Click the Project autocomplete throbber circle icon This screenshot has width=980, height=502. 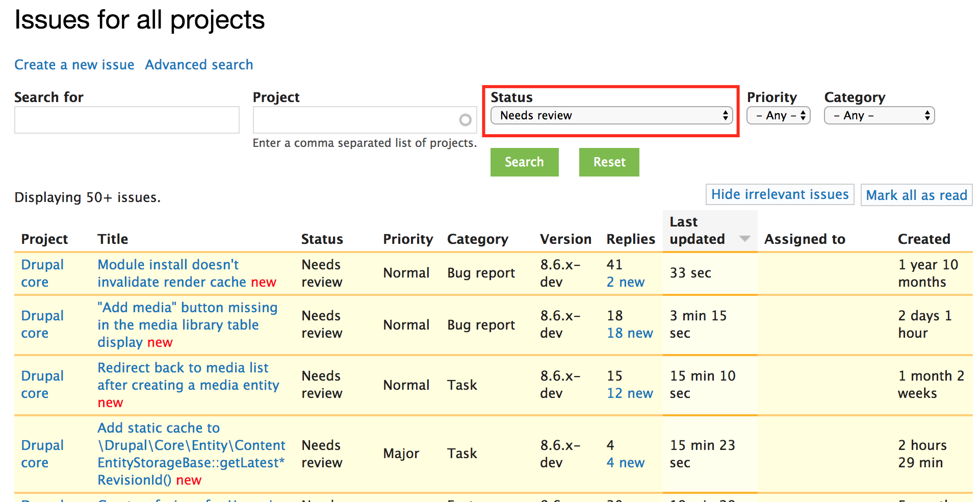(465, 120)
